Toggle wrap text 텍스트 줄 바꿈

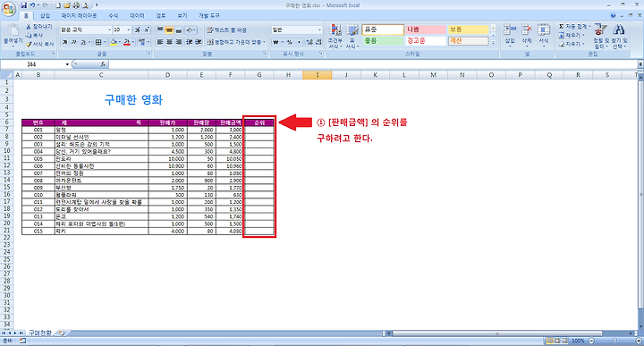[x=226, y=30]
